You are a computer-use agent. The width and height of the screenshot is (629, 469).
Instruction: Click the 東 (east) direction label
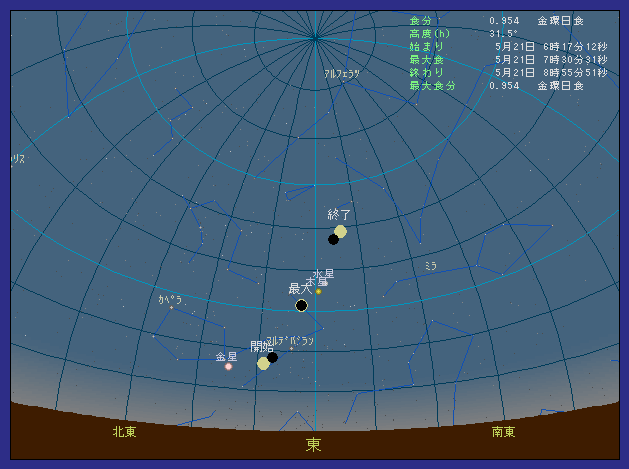[x=314, y=445]
